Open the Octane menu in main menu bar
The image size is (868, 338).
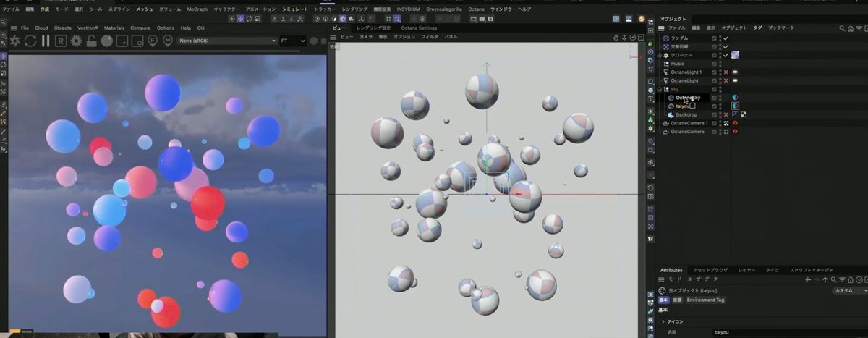point(476,9)
